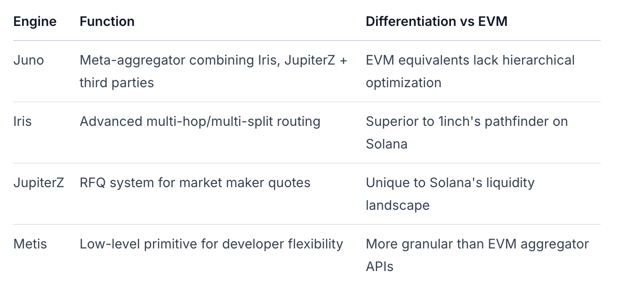This screenshot has height=297, width=644.
Task: Click RFQ system for market maker quotes
Action: (x=195, y=183)
